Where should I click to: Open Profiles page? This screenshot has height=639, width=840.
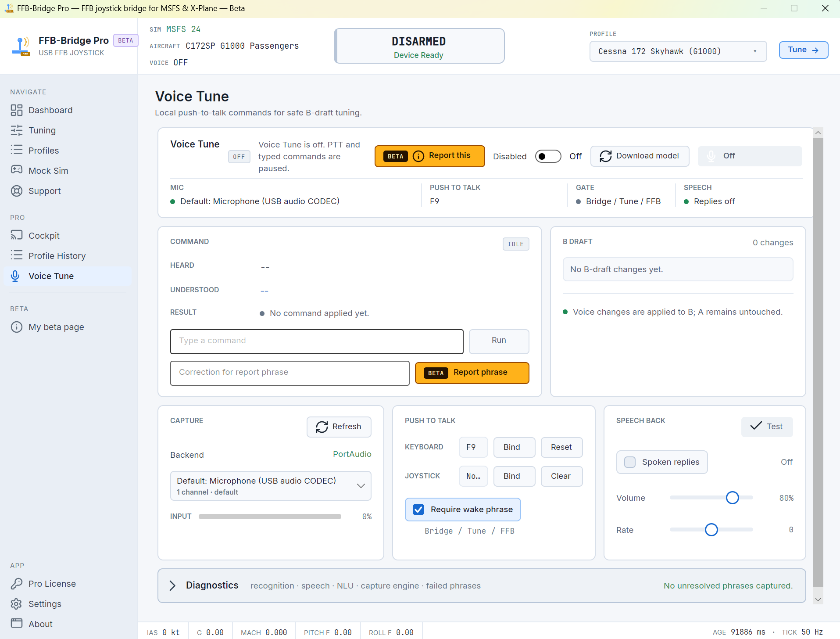click(68, 151)
